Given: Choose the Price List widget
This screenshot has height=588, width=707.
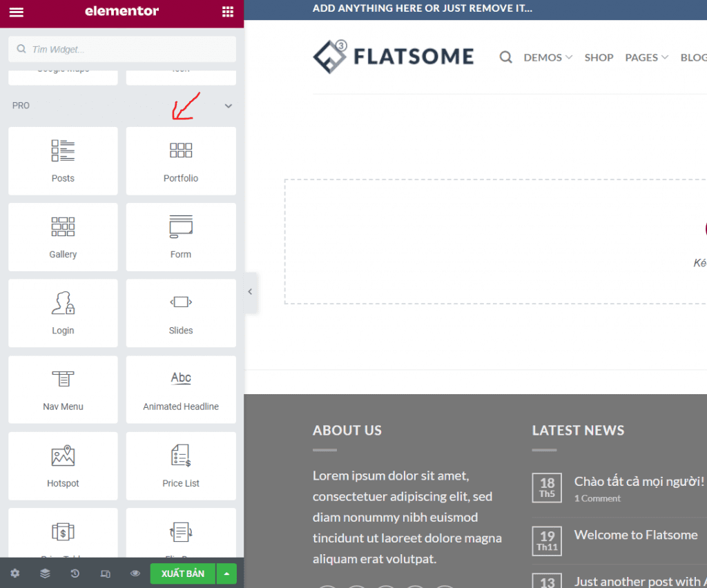Looking at the screenshot, I should [x=181, y=466].
